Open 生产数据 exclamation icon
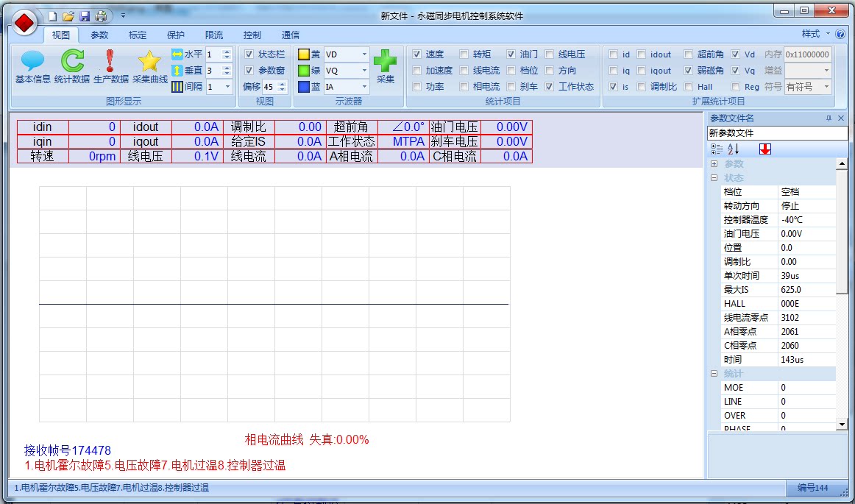855x504 pixels. tap(110, 67)
